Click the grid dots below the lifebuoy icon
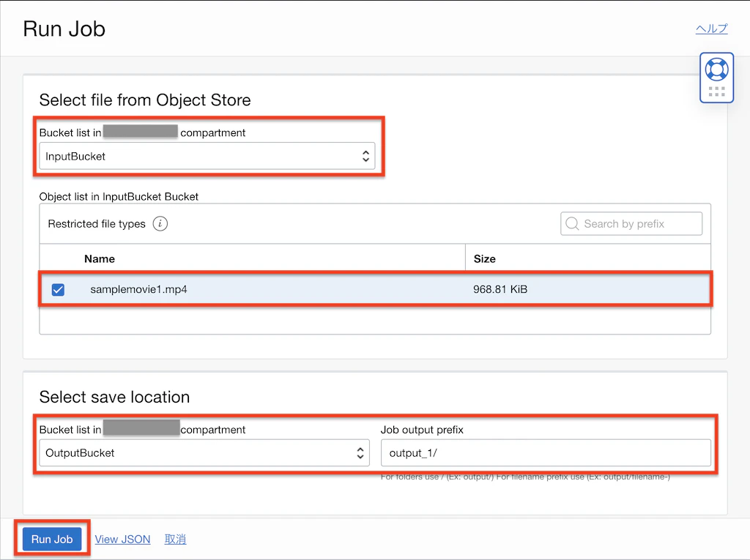750x560 pixels. coord(716,92)
